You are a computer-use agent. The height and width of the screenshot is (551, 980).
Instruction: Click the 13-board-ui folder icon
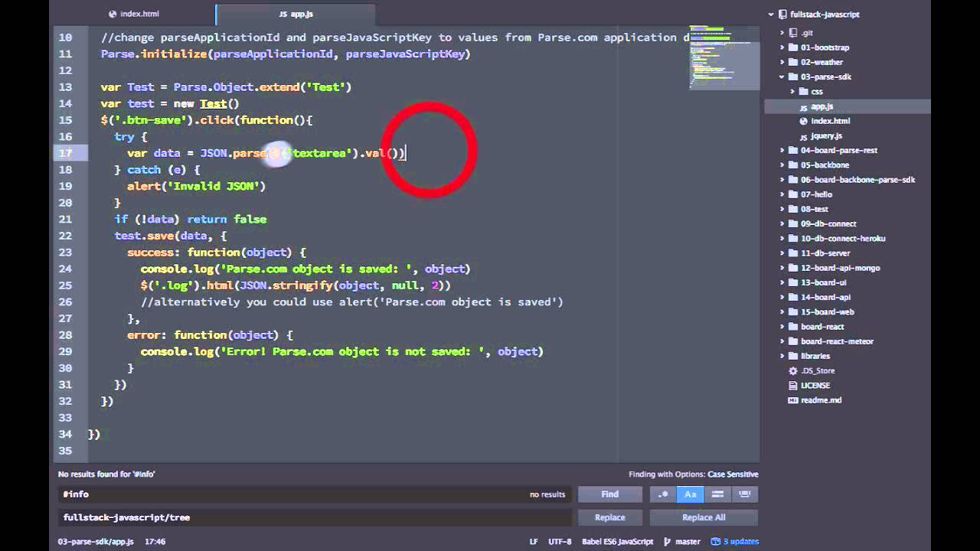pos(793,282)
